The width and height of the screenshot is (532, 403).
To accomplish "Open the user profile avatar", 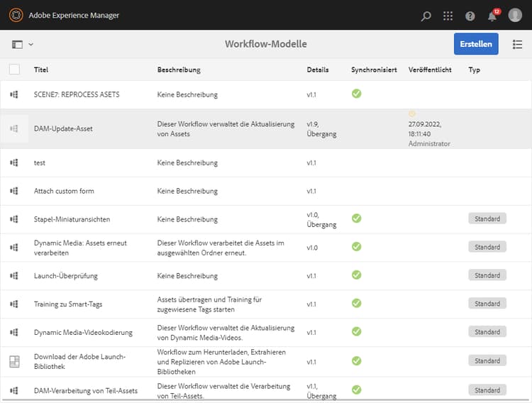I will pyautogui.click(x=515, y=16).
